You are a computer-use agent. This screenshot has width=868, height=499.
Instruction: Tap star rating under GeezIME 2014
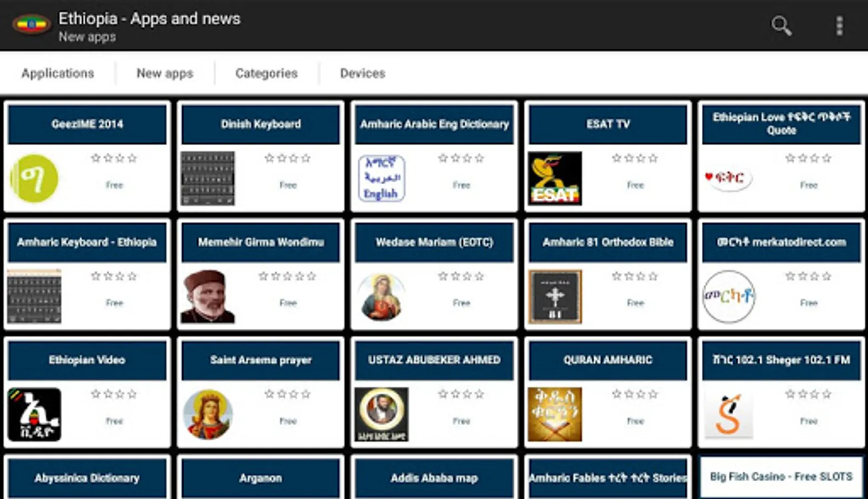click(114, 158)
